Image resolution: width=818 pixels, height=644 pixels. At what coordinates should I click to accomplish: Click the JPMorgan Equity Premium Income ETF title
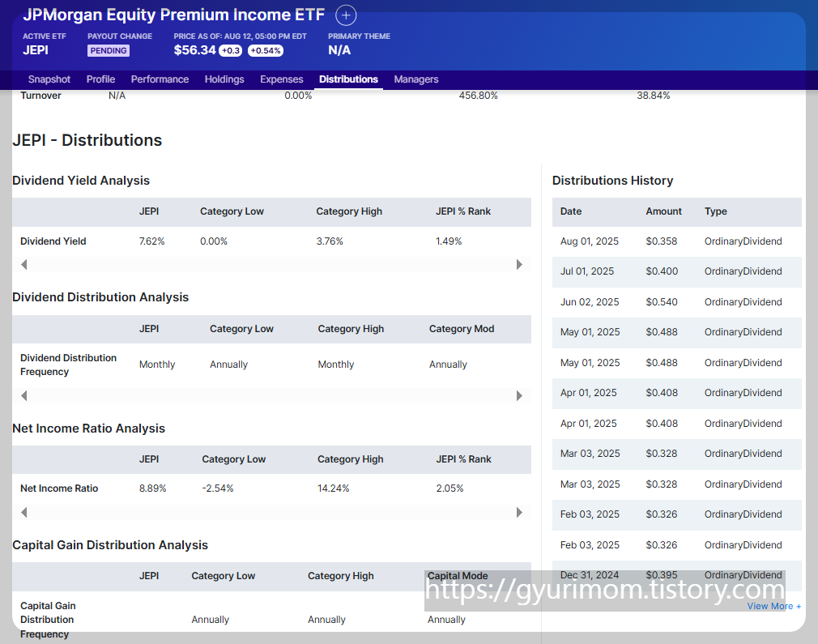point(173,15)
